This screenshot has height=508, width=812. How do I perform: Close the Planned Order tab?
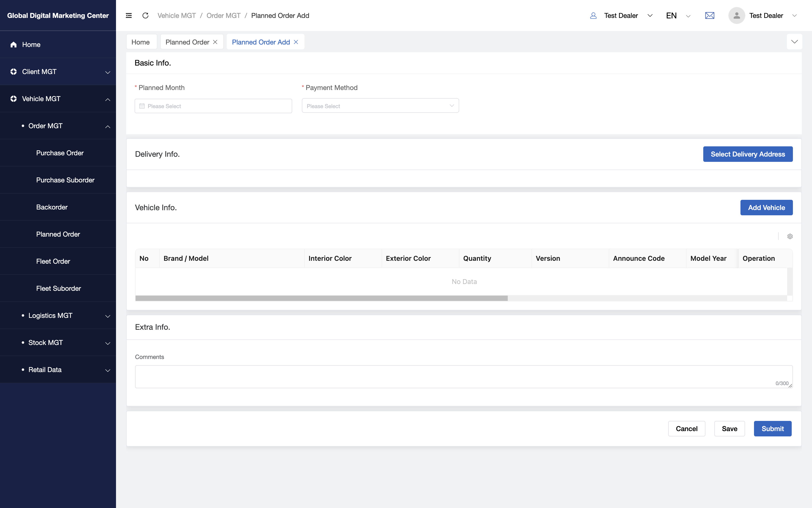click(215, 42)
